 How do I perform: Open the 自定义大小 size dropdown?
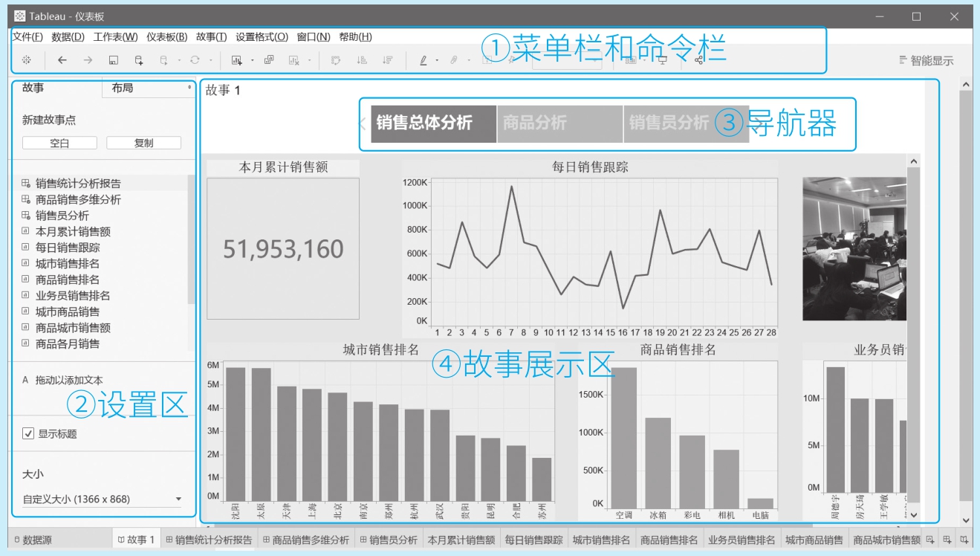178,500
